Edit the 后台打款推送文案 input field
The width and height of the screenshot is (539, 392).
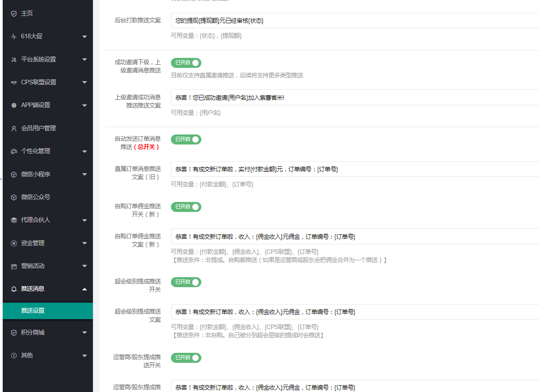355,21
